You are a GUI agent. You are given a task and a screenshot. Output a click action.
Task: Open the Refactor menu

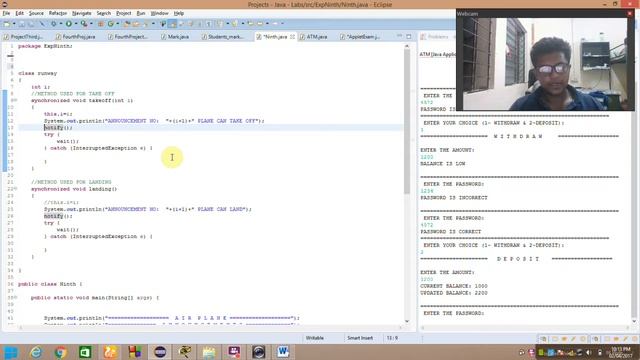pos(58,13)
